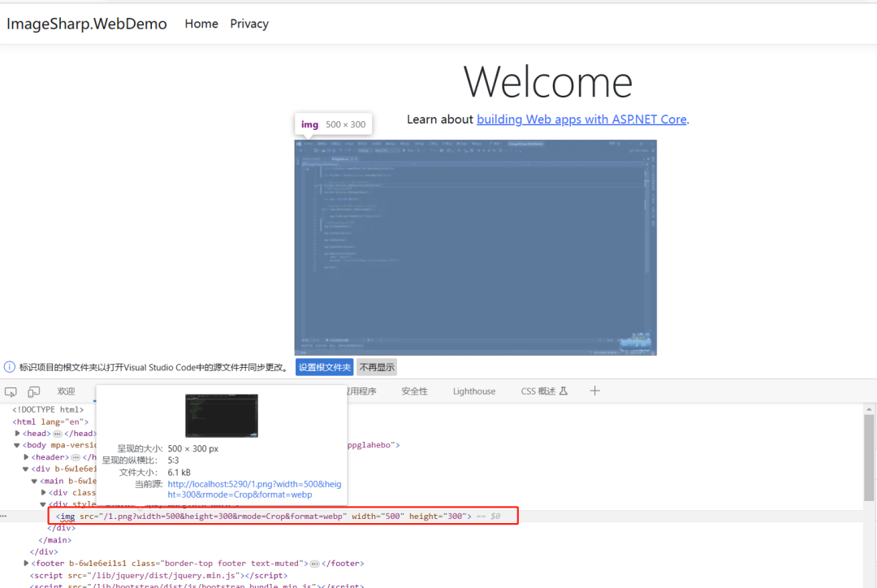Click the ImageSharp.WebDemo brand link
877x588 pixels.
[x=87, y=24]
